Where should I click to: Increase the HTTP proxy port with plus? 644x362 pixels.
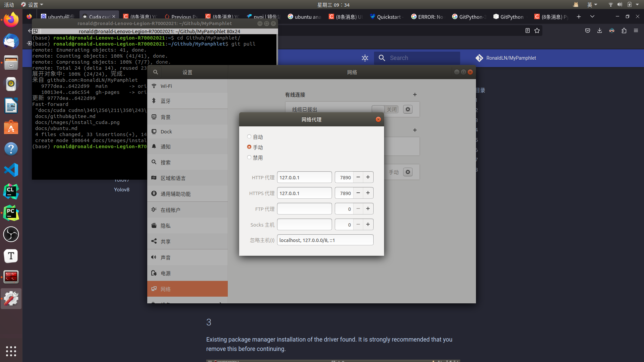(368, 177)
